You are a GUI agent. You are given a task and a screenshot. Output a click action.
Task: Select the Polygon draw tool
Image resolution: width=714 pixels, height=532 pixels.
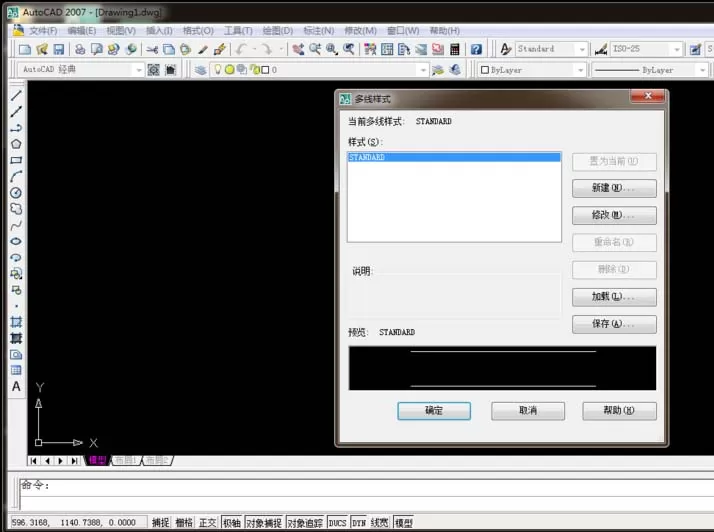16,144
